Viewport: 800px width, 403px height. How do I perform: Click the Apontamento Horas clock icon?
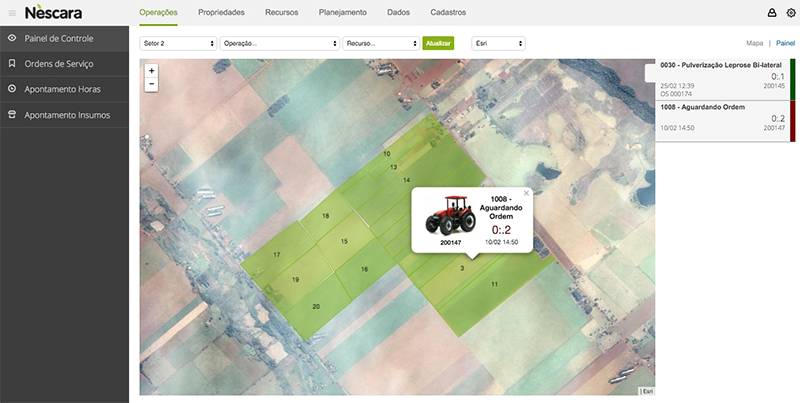12,89
